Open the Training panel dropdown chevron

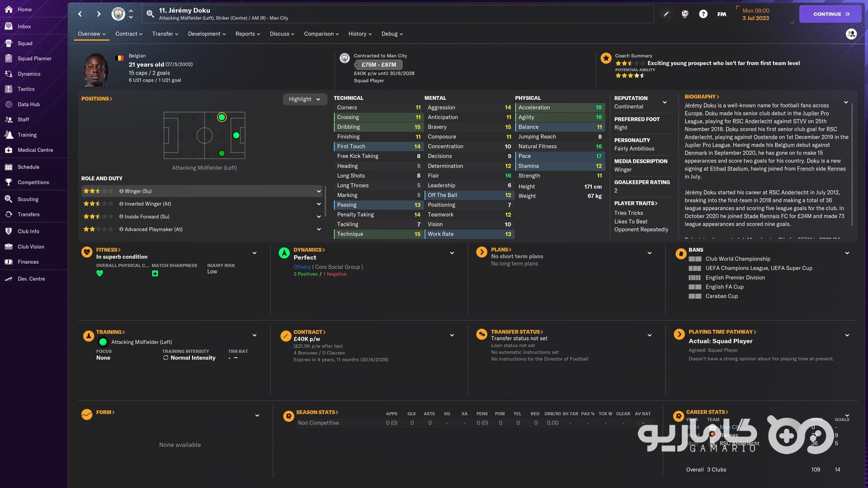255,335
